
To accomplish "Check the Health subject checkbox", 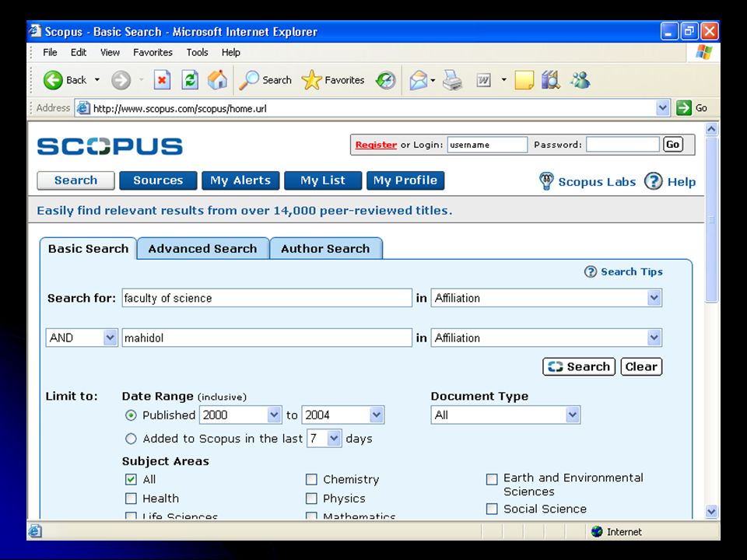I will click(x=131, y=498).
